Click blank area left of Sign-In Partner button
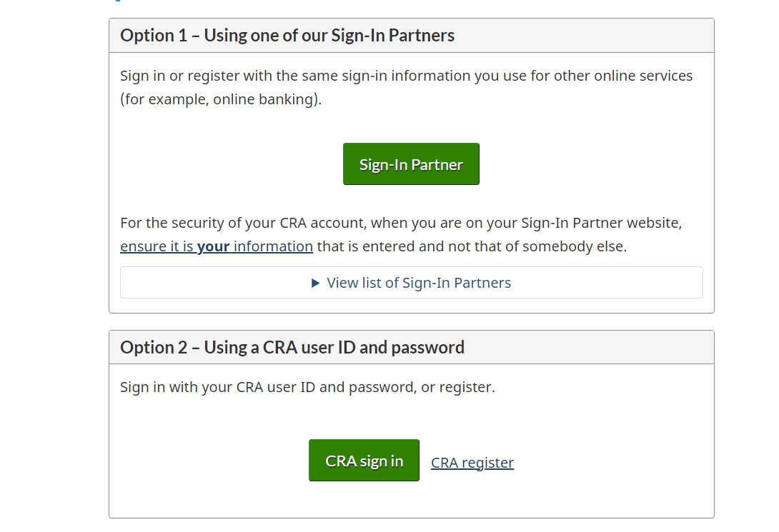779x532 pixels. click(229, 164)
